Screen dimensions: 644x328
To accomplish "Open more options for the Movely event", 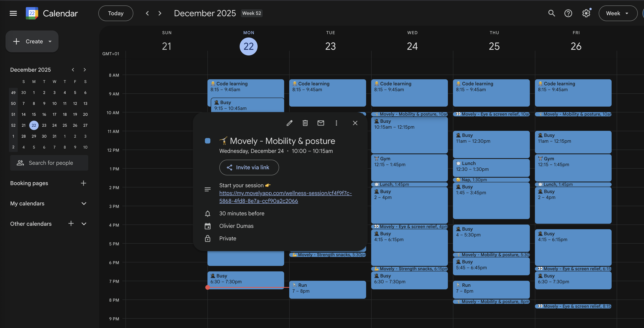I will [336, 123].
